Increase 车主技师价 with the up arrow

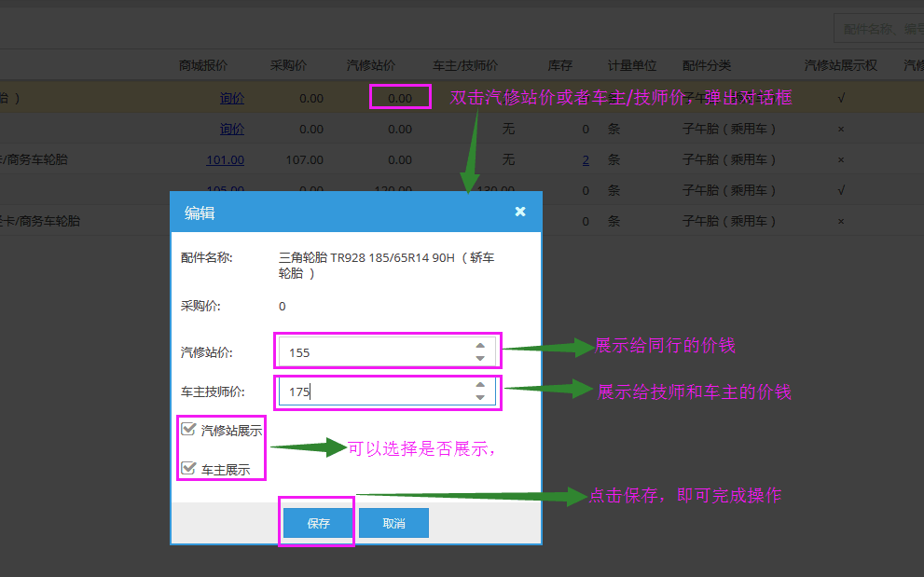(x=480, y=385)
